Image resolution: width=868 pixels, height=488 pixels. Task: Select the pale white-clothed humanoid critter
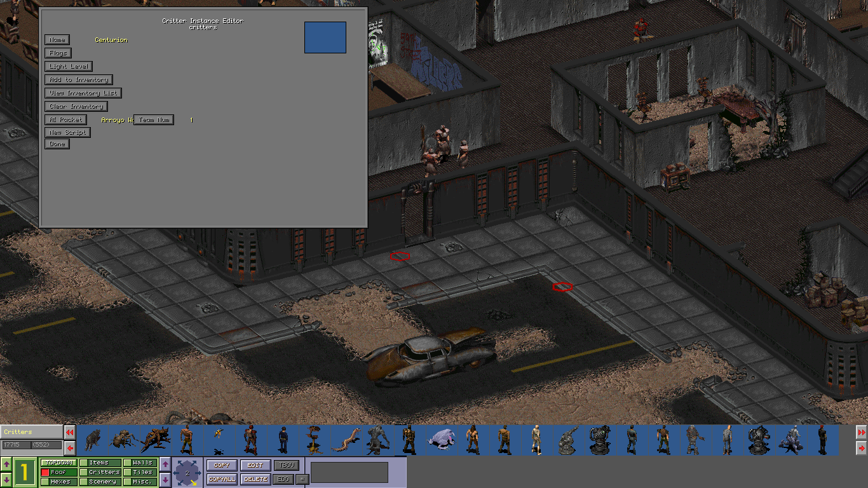(x=536, y=440)
